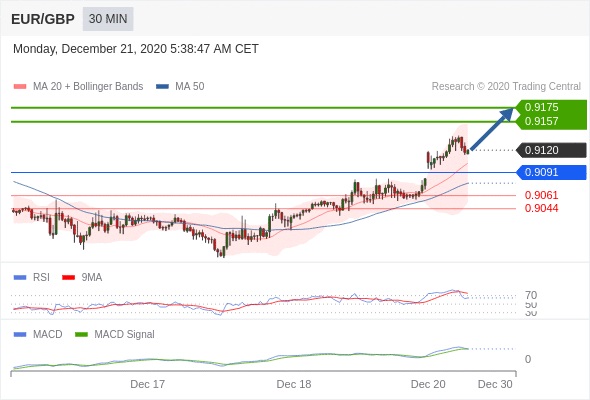This screenshot has width=590, height=400.
Task: Click the 9MA red legend marker
Action: click(x=68, y=278)
